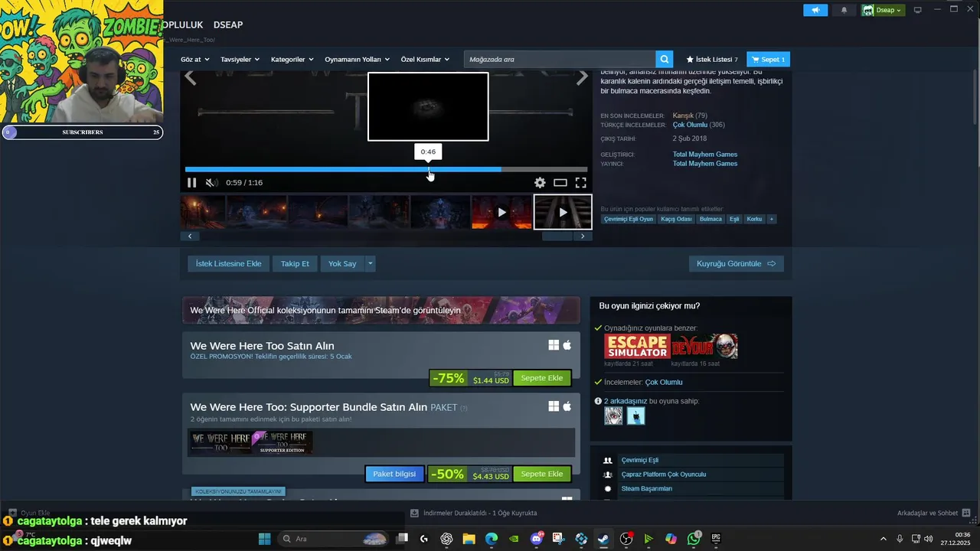Open the Total Mayhem Games developer link
This screenshot has height=551, width=980.
point(704,155)
